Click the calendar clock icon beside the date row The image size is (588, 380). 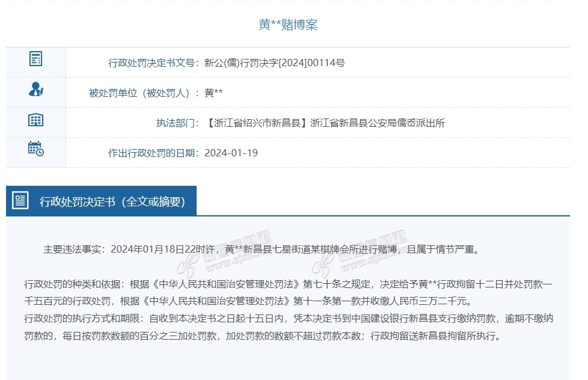(36, 149)
